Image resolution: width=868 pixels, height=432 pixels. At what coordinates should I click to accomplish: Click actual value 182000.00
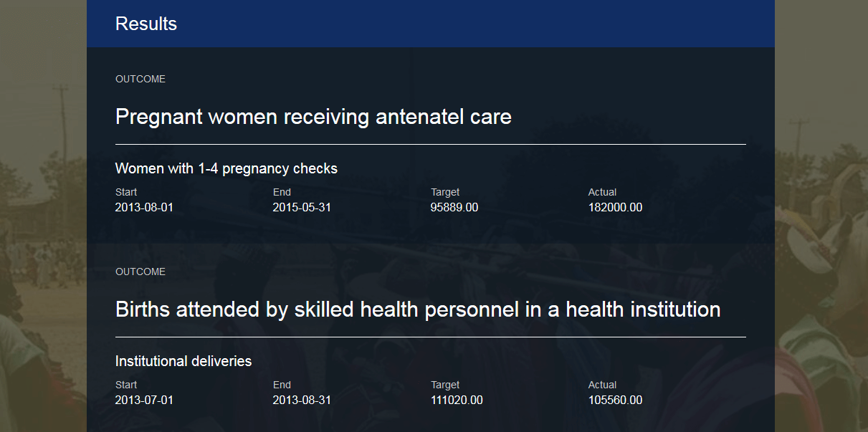[615, 208]
